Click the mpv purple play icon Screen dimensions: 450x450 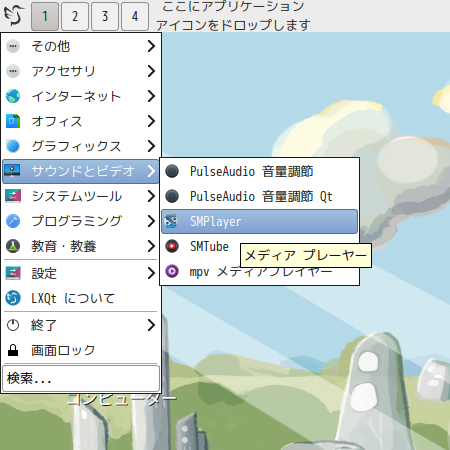pos(172,271)
